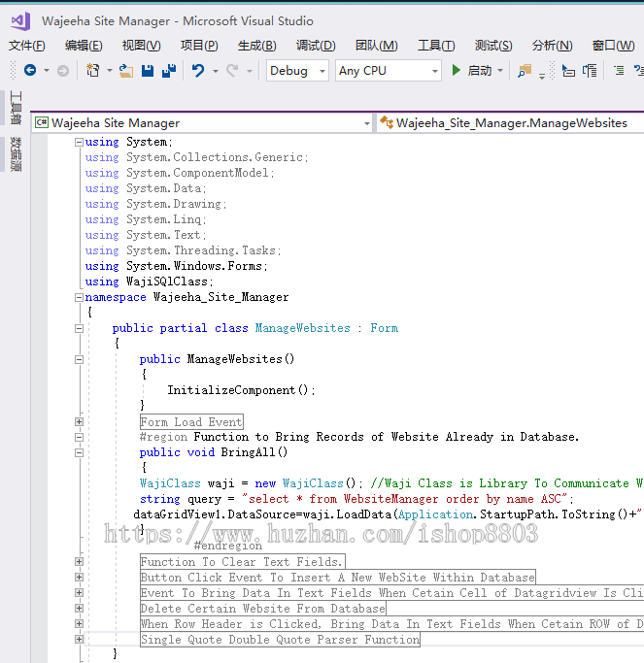This screenshot has height=663, width=644.
Task: Collapse the namespace Wajeeha_Site_Manager block
Action: pyautogui.click(x=79, y=298)
